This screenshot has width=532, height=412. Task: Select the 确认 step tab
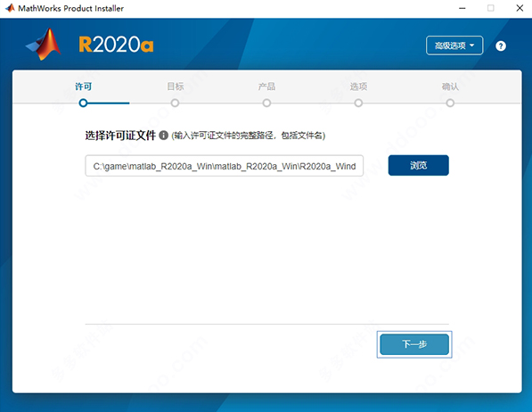point(450,87)
